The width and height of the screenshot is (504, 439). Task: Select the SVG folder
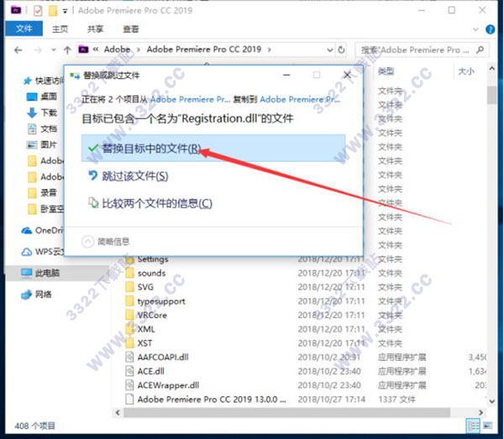(x=145, y=287)
